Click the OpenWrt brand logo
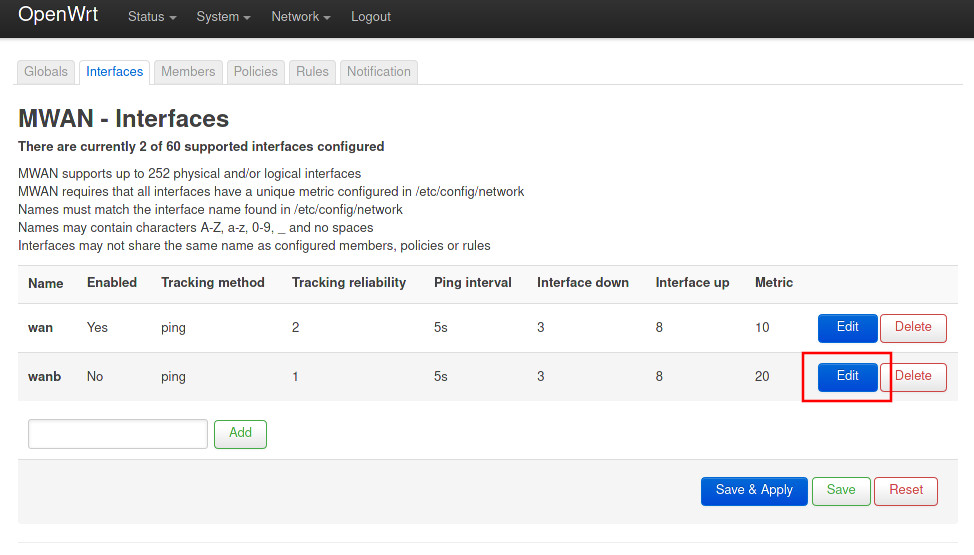The width and height of the screenshot is (974, 555). coord(59,16)
